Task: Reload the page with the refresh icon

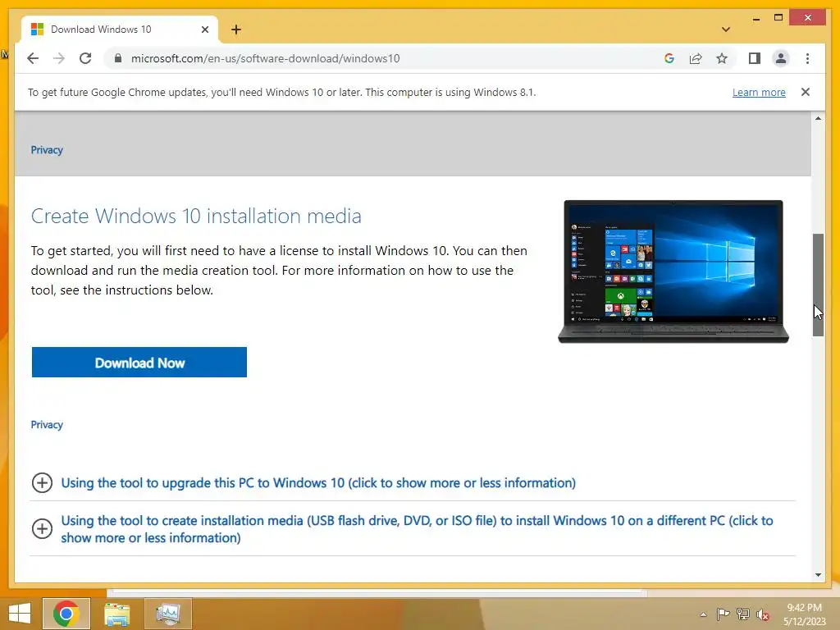Action: click(85, 58)
